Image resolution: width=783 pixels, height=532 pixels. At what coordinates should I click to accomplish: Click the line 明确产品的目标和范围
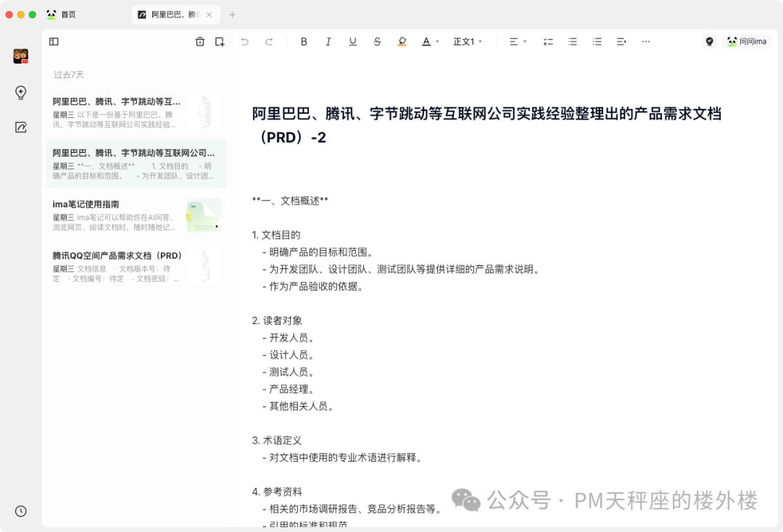click(x=318, y=252)
